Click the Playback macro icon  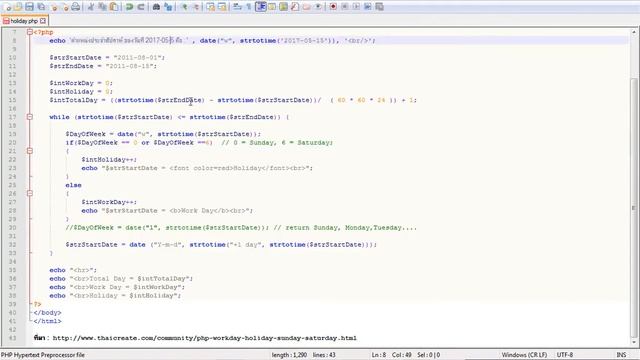pos(356,7)
